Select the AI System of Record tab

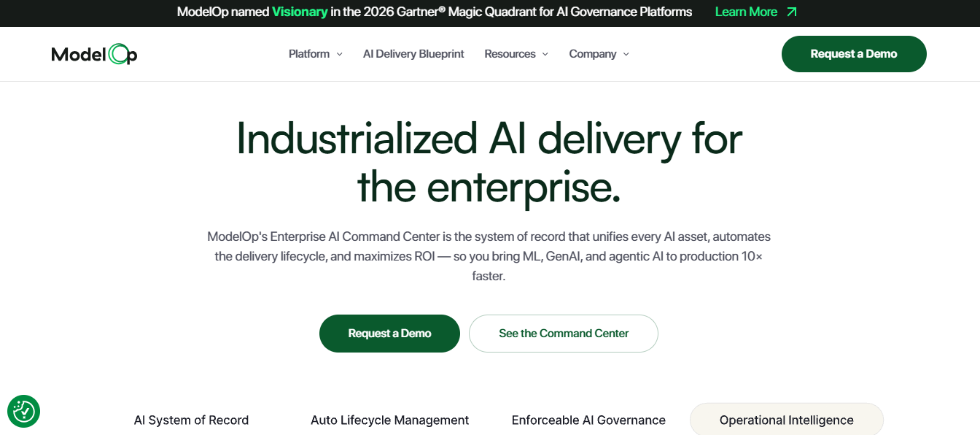click(x=191, y=420)
